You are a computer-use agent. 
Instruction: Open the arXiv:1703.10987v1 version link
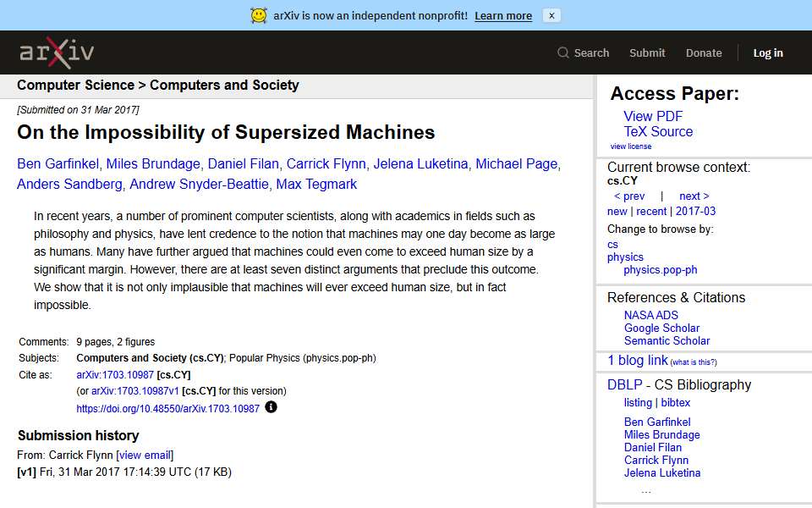pyautogui.click(x=134, y=391)
